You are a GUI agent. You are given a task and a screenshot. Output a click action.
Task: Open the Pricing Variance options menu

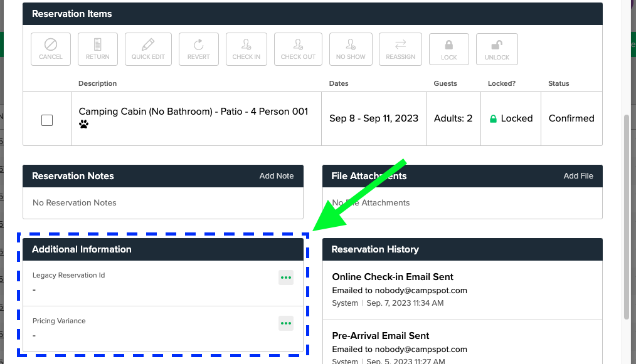tap(286, 323)
